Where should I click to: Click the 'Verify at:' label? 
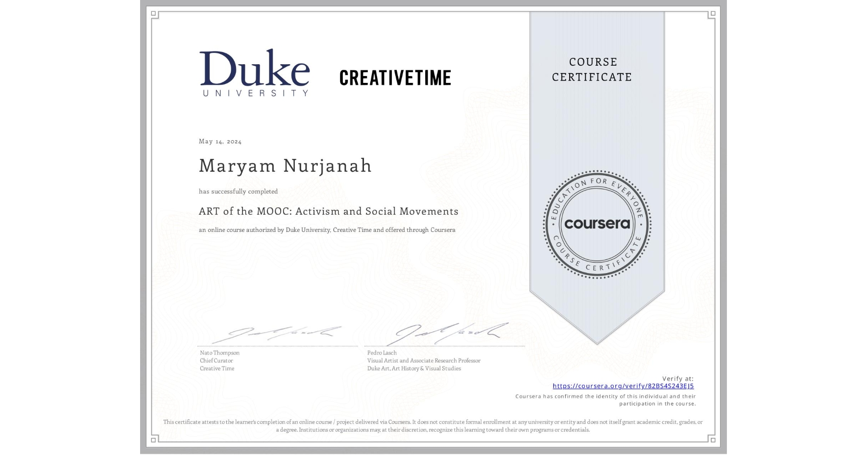point(678,379)
